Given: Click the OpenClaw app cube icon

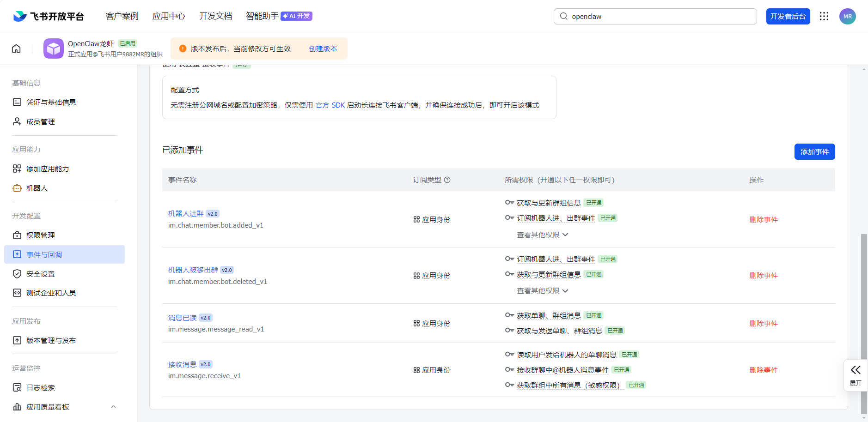Looking at the screenshot, I should (x=54, y=48).
